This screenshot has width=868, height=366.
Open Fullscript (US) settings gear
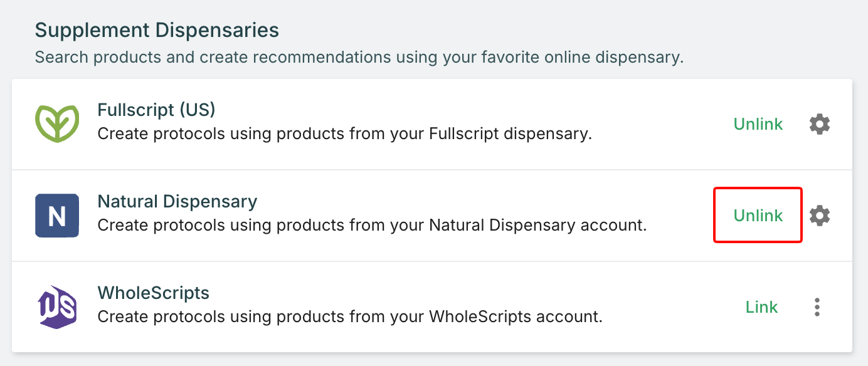tap(820, 124)
